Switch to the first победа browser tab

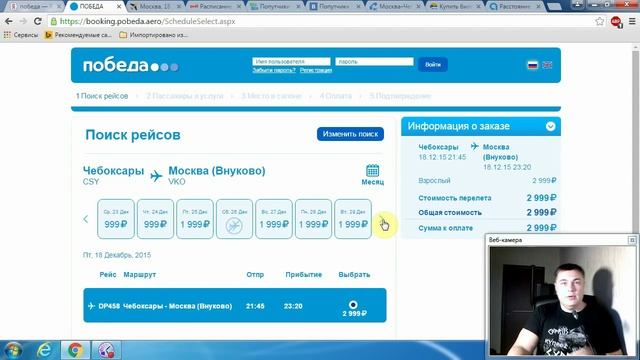click(33, 7)
